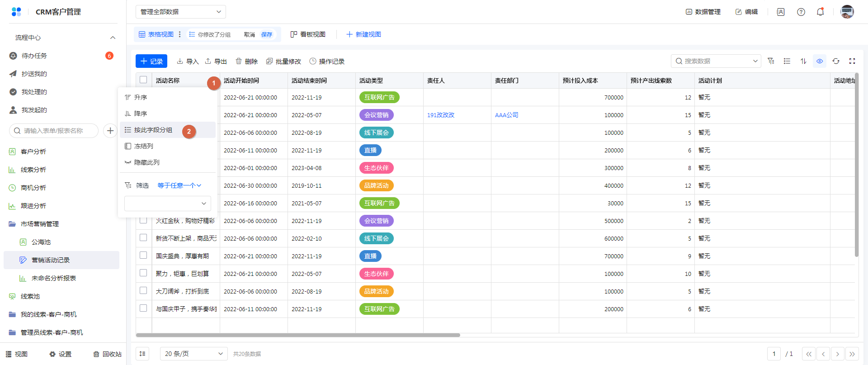Viewport: 868px width, 365px height.
Task: Open the notification bell
Action: coord(820,12)
